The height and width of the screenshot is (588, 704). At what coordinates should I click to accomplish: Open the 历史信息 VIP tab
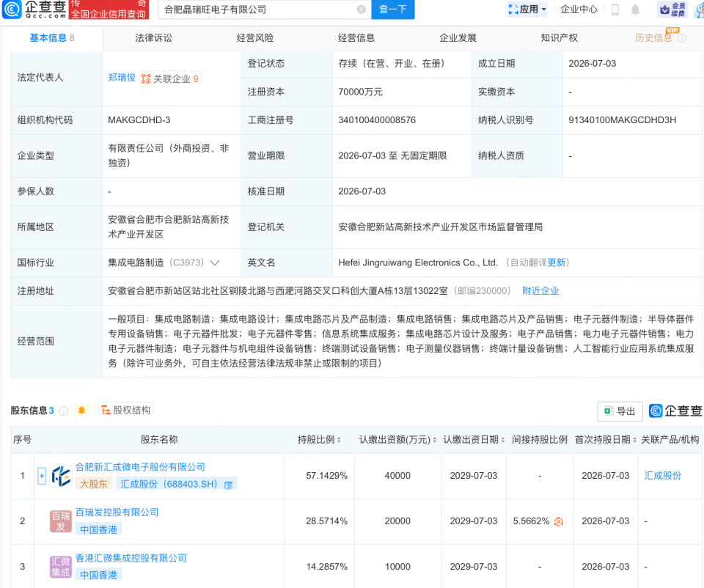[x=653, y=38]
